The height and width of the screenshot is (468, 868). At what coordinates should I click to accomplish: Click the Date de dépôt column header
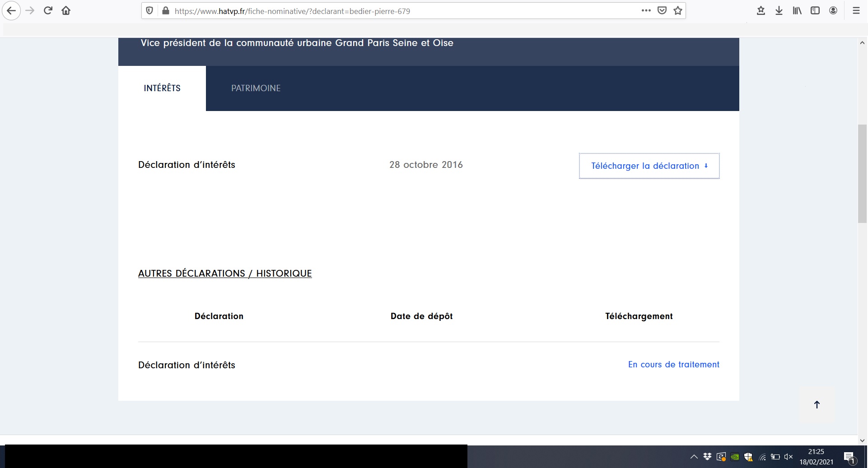(421, 316)
